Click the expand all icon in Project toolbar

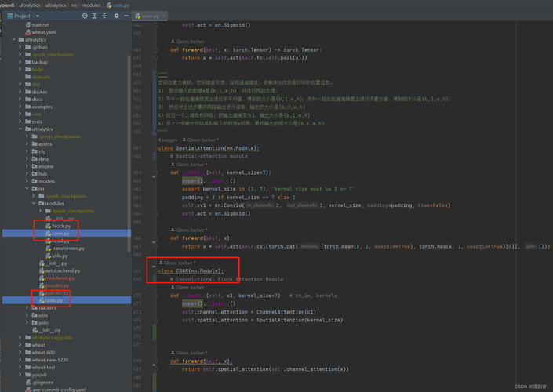(x=94, y=16)
